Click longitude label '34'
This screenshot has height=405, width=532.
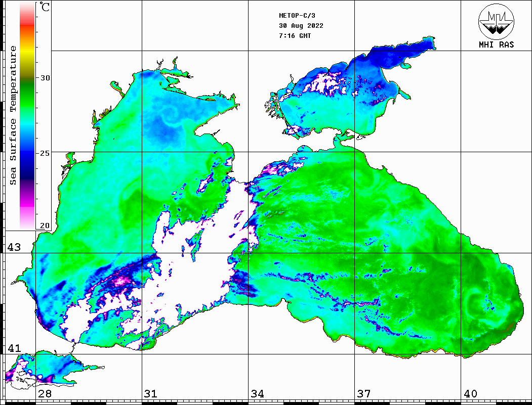click(x=257, y=394)
